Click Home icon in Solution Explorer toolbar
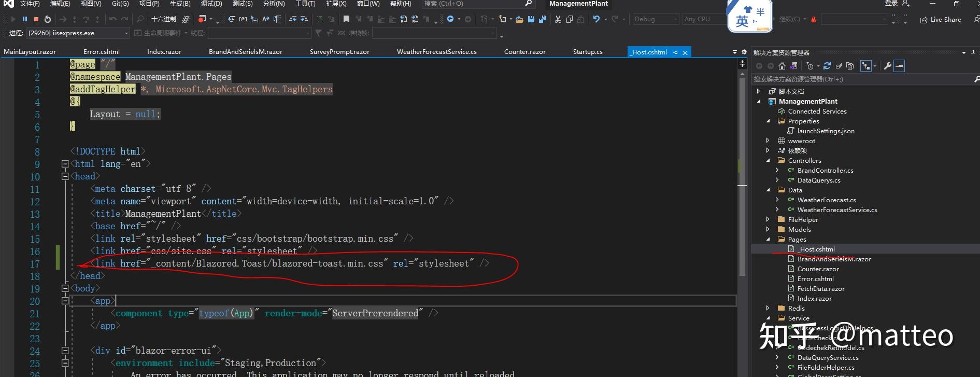980x377 pixels. pos(782,66)
